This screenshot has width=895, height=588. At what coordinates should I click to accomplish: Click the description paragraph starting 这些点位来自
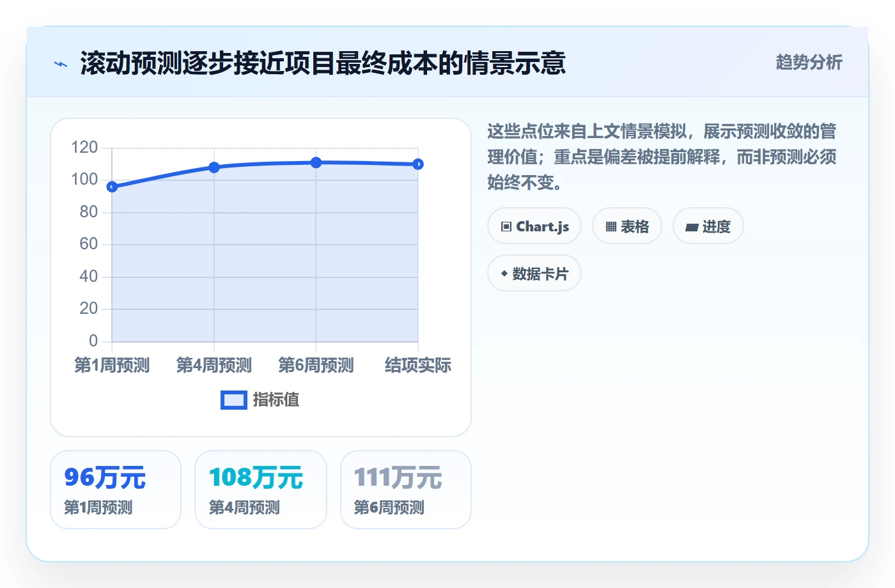click(662, 157)
